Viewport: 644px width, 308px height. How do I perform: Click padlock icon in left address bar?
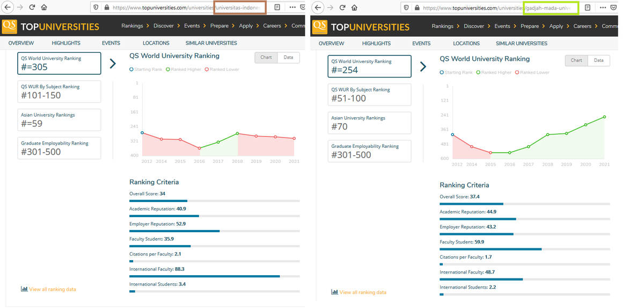106,8
